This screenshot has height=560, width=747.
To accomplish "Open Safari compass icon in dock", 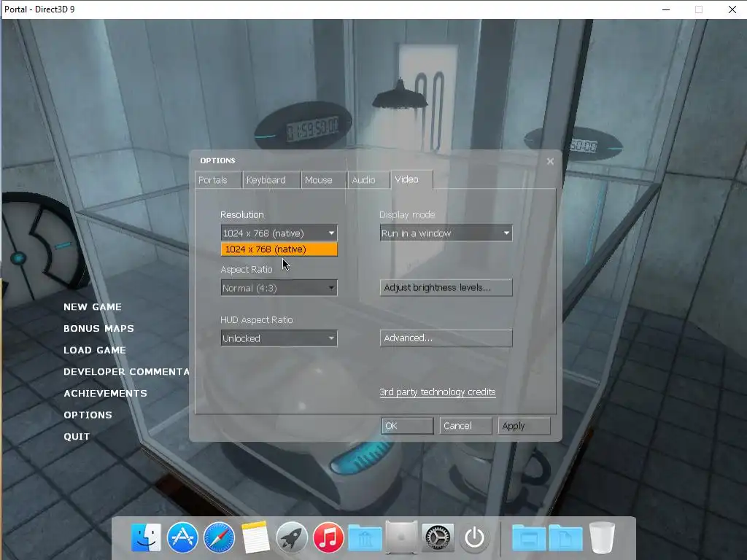I will (x=219, y=537).
